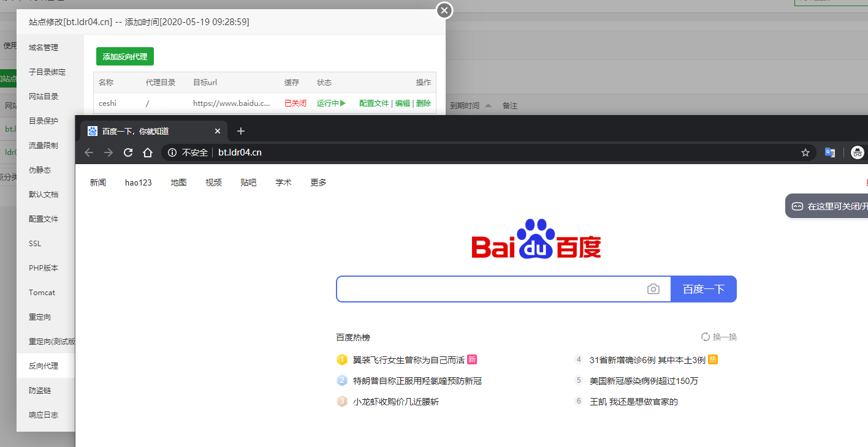Viewport: 868px width, 447px height.
Task: Open hot item 王凯 我还是想做官家的
Action: pos(634,402)
